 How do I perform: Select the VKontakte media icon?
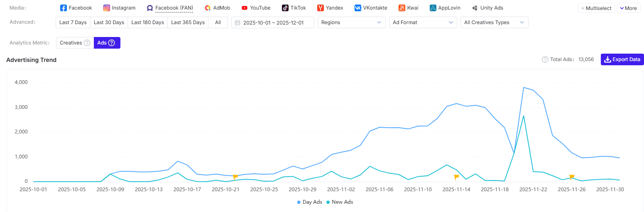pos(358,8)
